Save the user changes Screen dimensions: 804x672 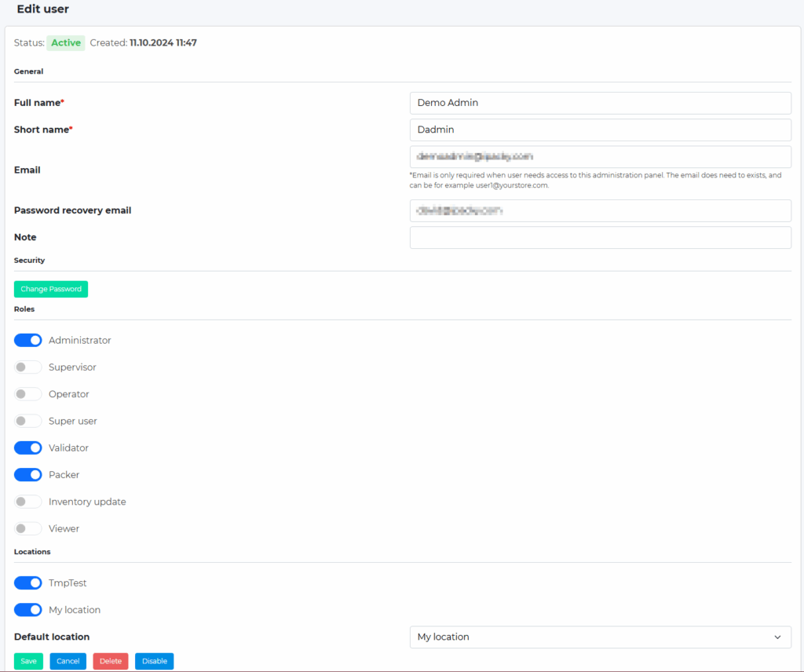[28, 661]
